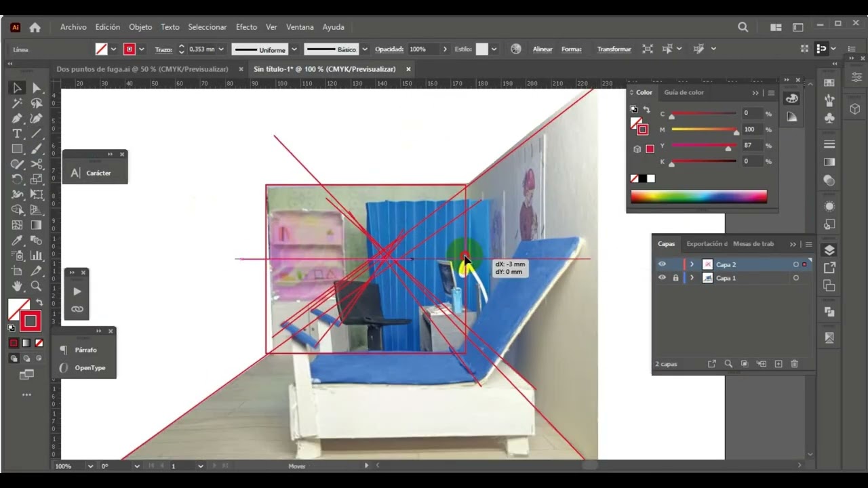Open the Efecto menu
Image resolution: width=868 pixels, height=488 pixels.
point(246,27)
